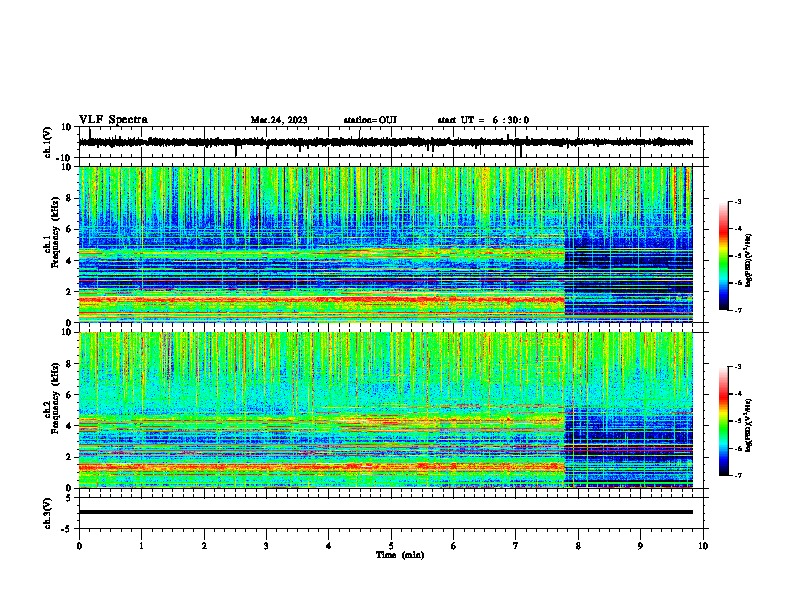The width and height of the screenshot is (792, 612).
Task: Click time axis tick label "4"
Action: pos(329,546)
